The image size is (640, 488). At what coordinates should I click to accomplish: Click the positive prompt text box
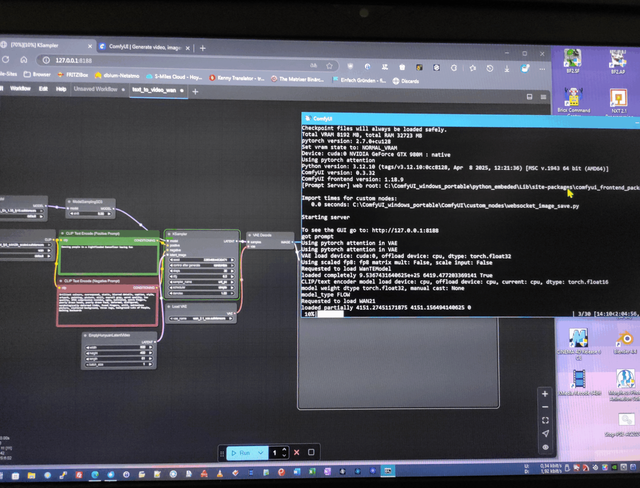(x=109, y=259)
